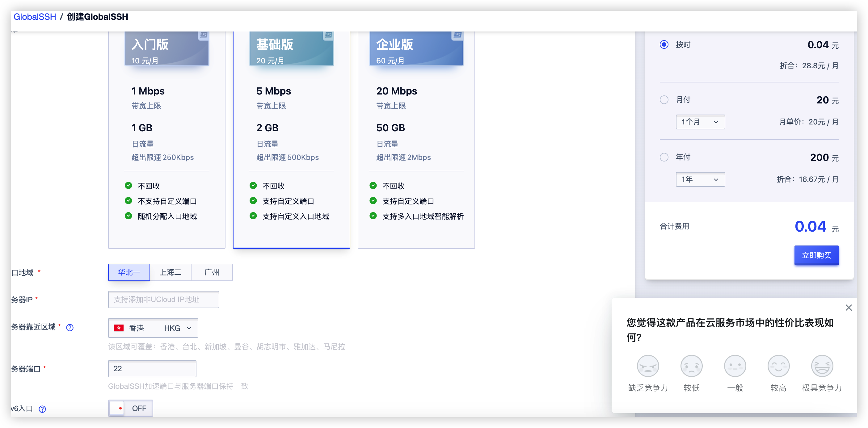868x428 pixels.
Task: Open the 1年 duration dropdown
Action: tap(700, 179)
